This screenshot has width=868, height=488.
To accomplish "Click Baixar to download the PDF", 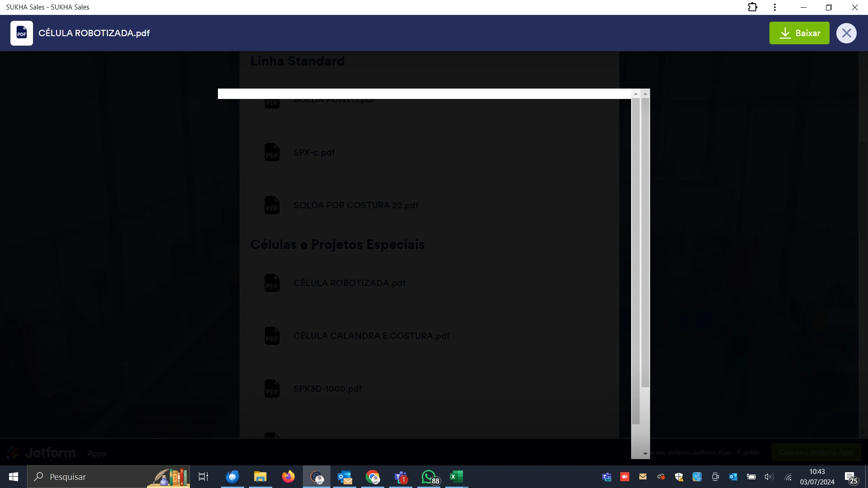I will (x=799, y=33).
